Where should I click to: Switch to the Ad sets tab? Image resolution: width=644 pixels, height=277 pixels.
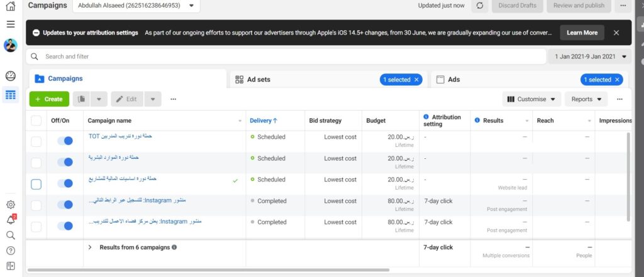[258, 80]
